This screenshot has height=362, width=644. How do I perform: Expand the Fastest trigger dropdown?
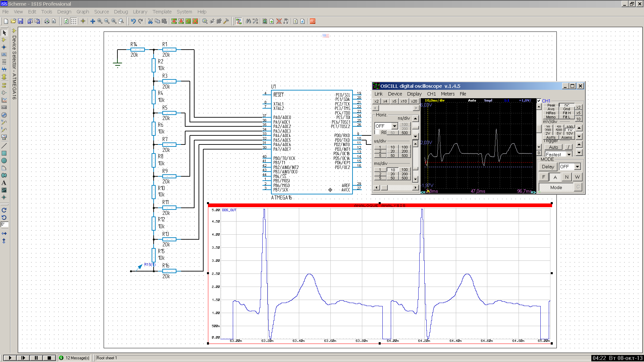tap(569, 155)
